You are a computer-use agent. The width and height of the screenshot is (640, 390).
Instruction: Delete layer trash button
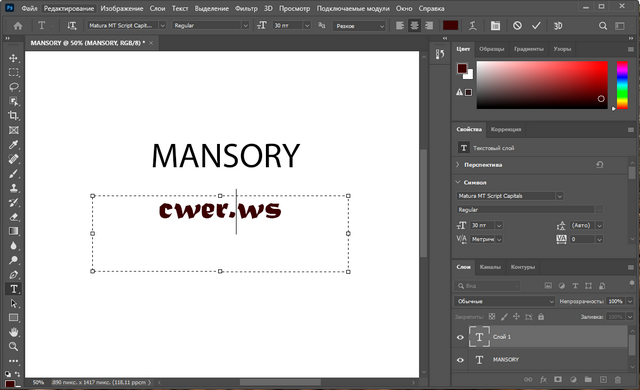618,379
